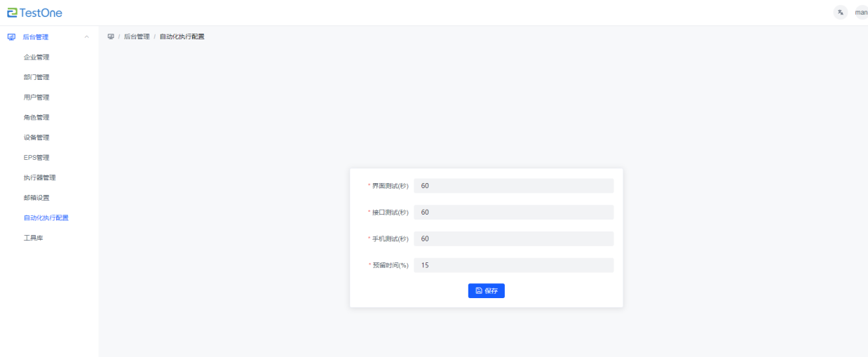Click the 保存 save button
Viewport: 868px width, 357px height.
[486, 291]
